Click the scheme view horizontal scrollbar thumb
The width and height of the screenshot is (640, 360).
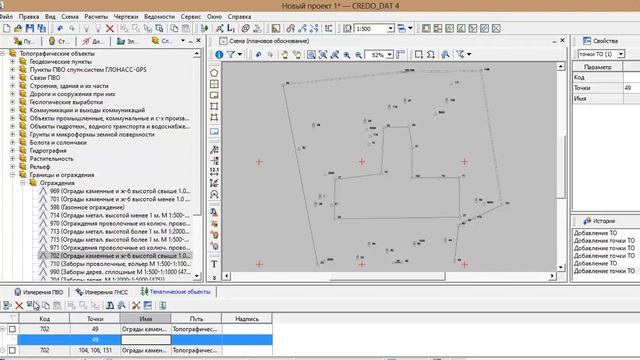(387, 276)
